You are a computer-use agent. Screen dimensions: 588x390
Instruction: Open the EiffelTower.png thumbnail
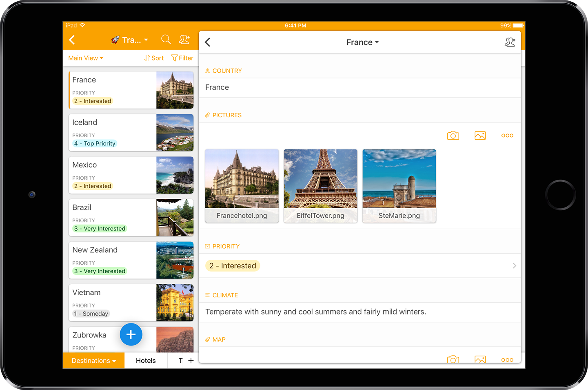[x=320, y=186]
